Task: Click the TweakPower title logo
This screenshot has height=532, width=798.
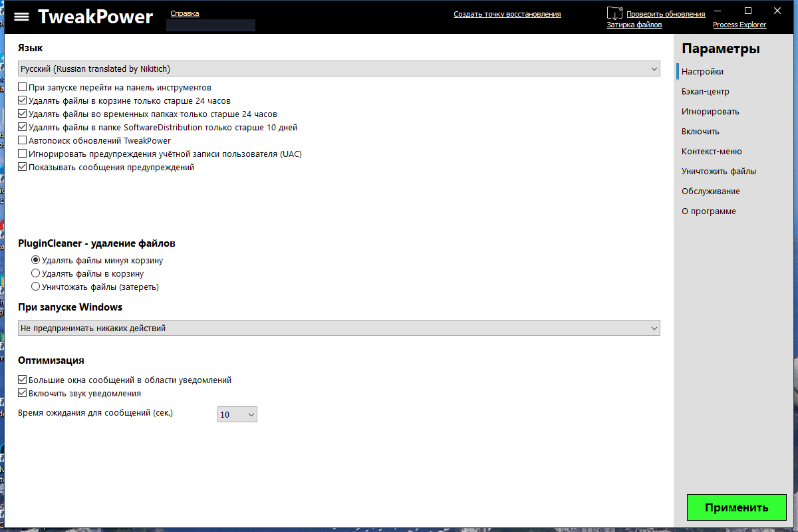Action: pos(95,17)
